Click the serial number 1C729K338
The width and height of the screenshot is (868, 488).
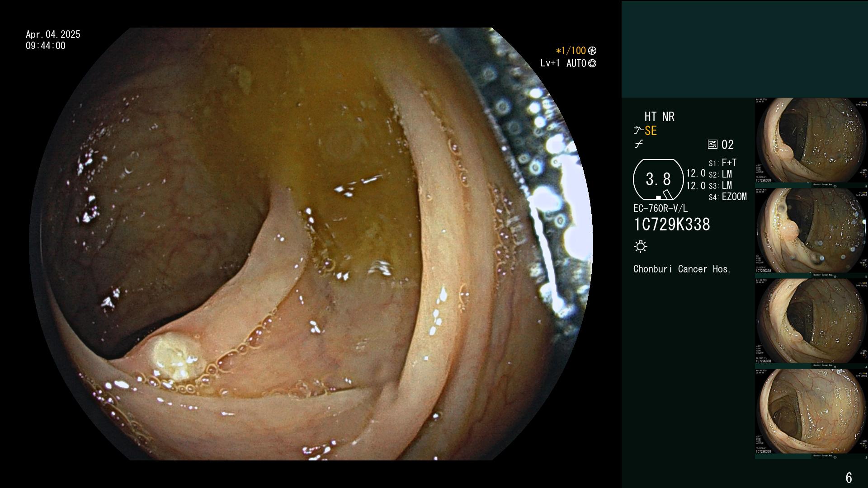(672, 225)
